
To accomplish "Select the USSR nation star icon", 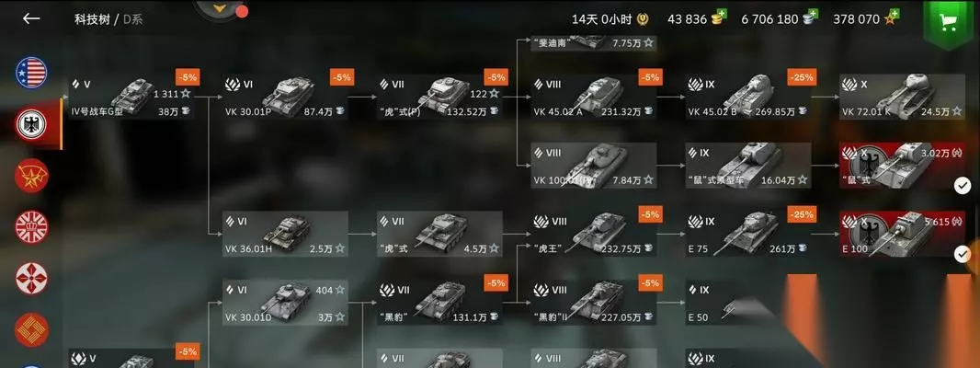I will tap(31, 175).
